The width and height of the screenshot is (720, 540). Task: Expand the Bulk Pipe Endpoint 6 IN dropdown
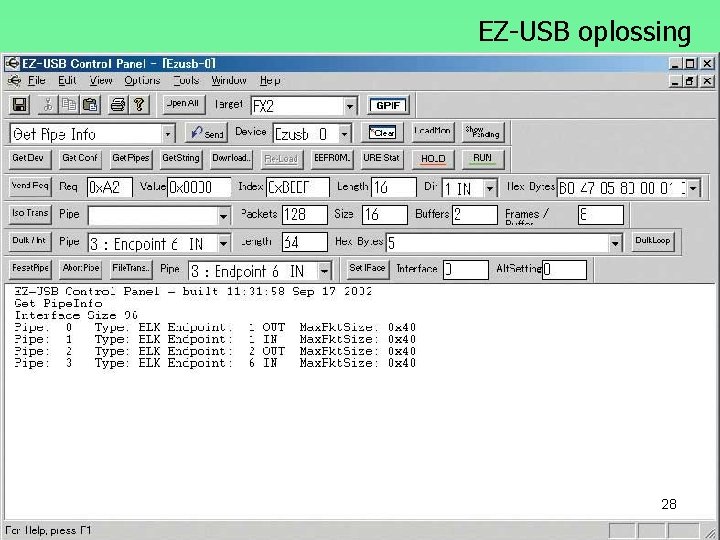pyautogui.click(x=223, y=243)
